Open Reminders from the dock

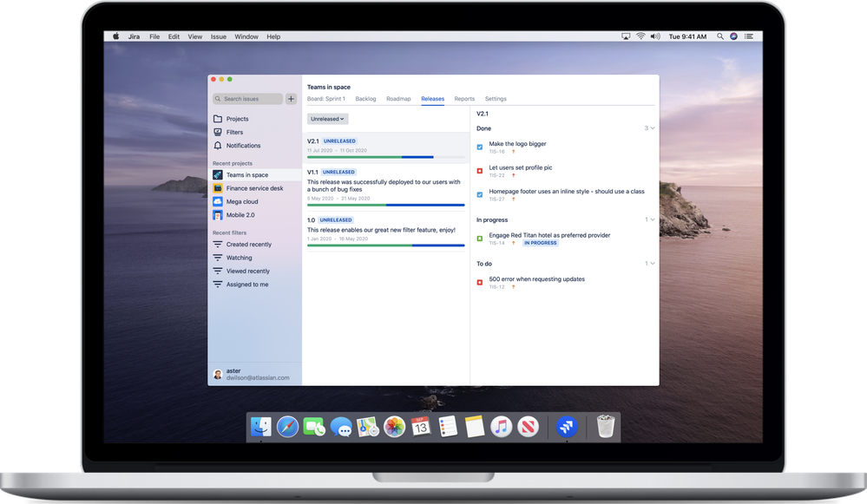click(448, 427)
